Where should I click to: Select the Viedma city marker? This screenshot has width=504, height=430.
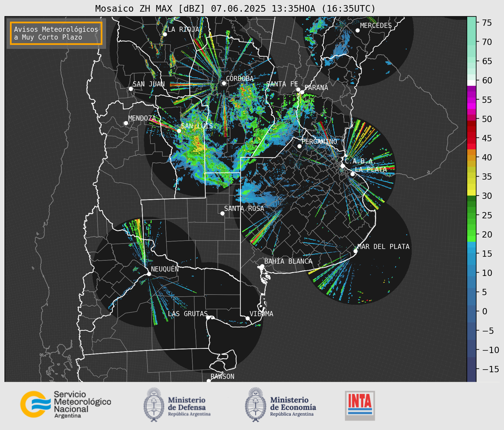(x=247, y=318)
